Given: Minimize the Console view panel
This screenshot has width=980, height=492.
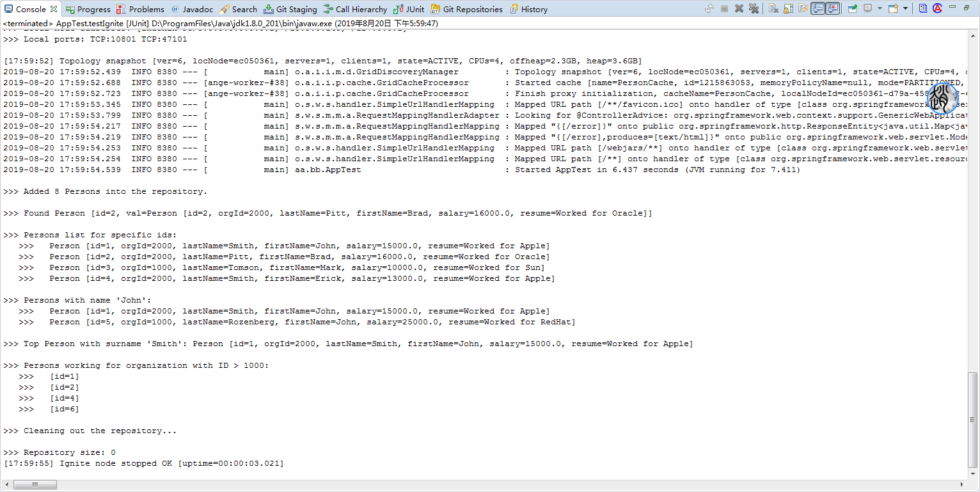Looking at the screenshot, I should pos(952,6).
